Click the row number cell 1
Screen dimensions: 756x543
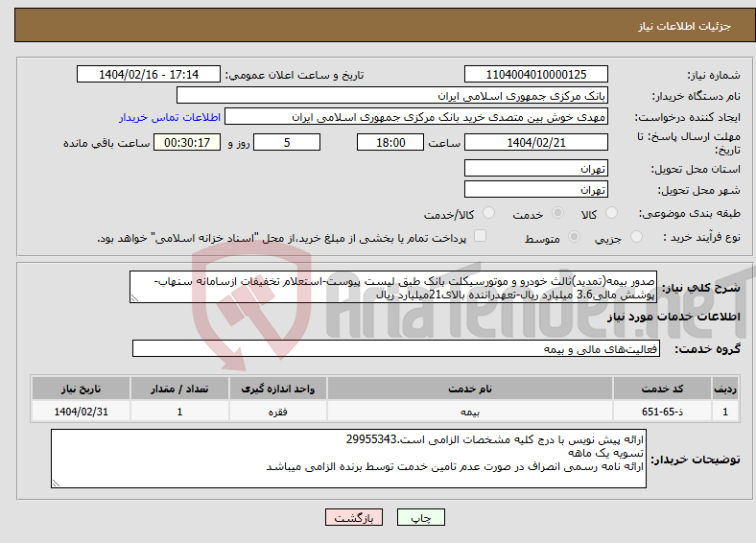pyautogui.click(x=725, y=412)
